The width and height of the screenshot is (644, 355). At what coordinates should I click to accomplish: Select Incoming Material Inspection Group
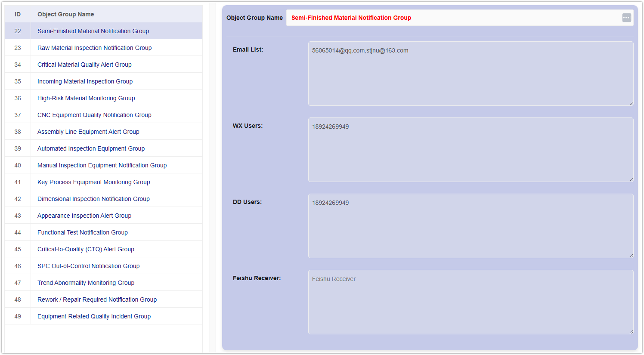click(85, 81)
